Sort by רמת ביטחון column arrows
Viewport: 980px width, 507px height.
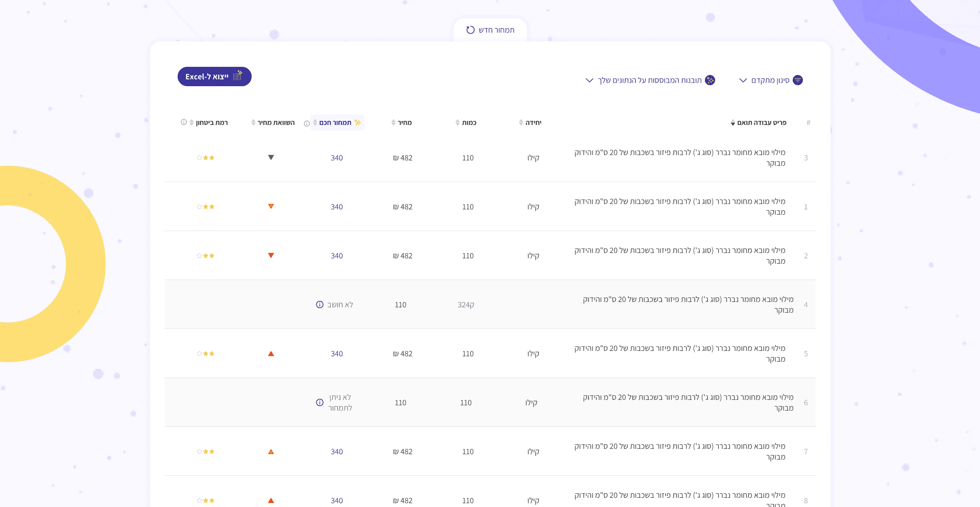[191, 122]
